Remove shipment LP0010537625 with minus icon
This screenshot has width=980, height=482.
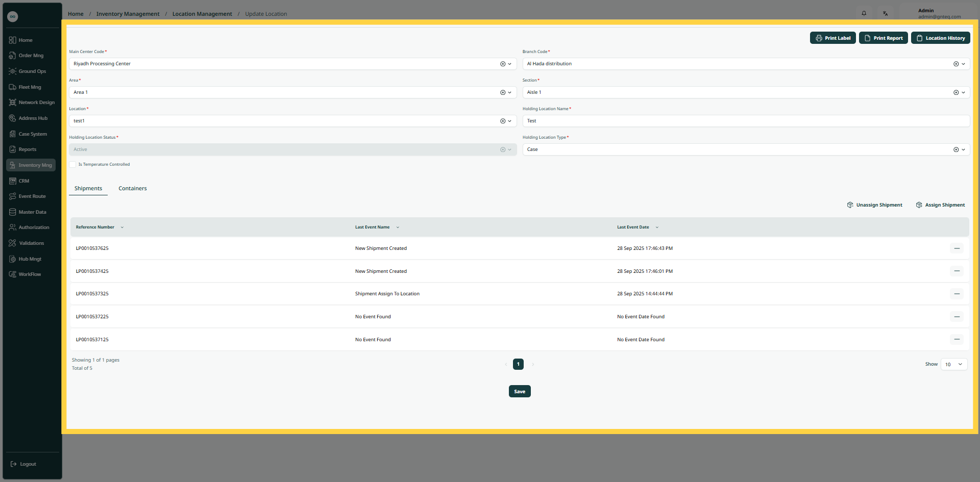point(957,248)
